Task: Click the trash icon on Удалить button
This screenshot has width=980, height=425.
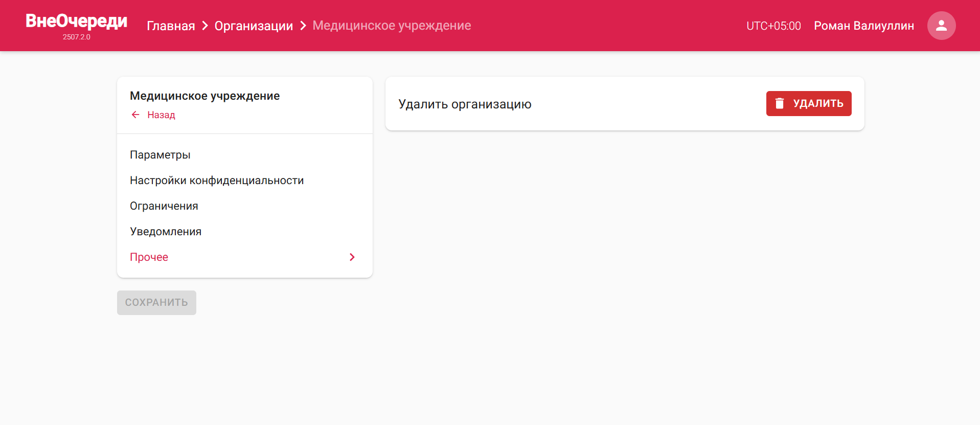Action: pos(780,103)
